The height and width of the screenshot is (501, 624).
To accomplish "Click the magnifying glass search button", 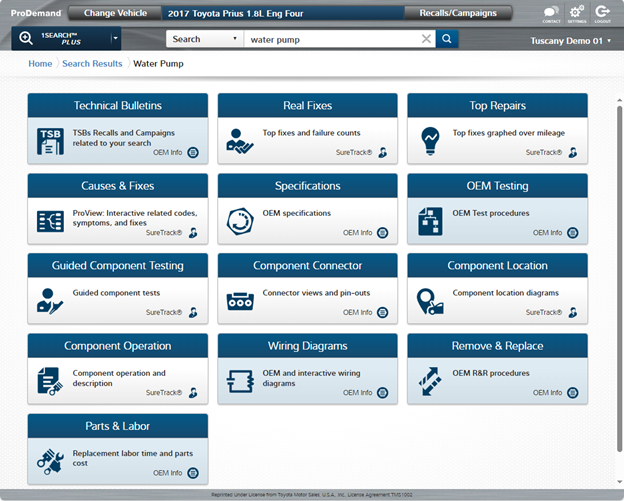I will pos(447,39).
